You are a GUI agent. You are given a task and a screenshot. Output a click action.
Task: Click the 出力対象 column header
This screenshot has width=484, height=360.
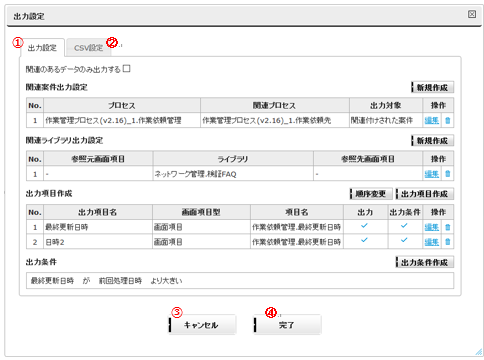[x=386, y=105]
